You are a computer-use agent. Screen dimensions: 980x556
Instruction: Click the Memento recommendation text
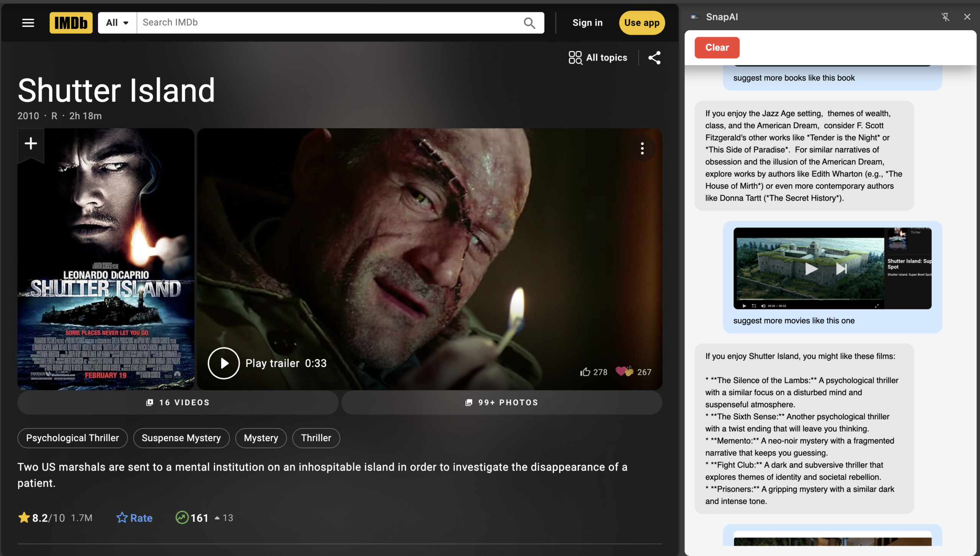pyautogui.click(x=800, y=446)
